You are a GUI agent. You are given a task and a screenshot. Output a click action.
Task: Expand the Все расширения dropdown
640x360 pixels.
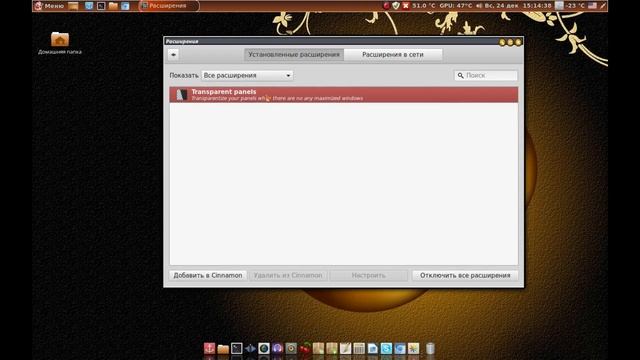click(247, 76)
